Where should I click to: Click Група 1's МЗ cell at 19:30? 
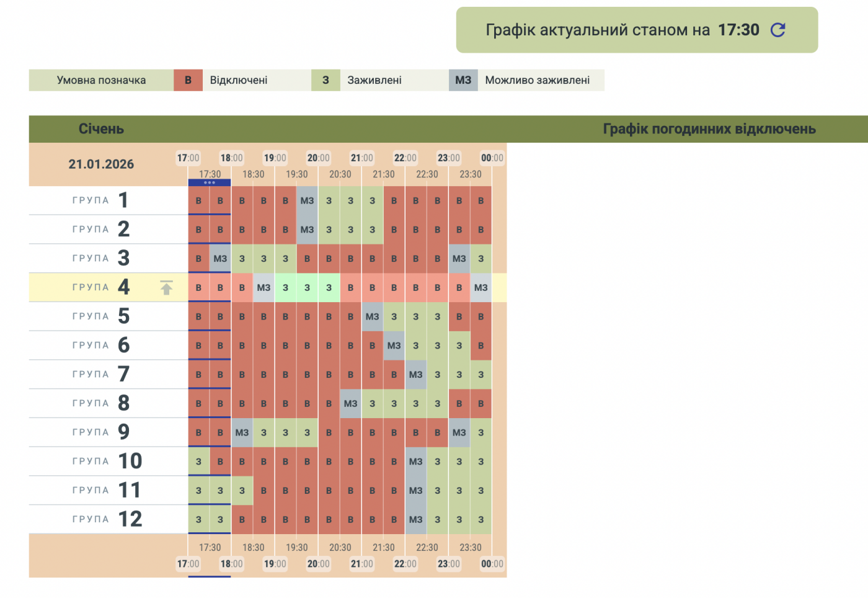307,200
